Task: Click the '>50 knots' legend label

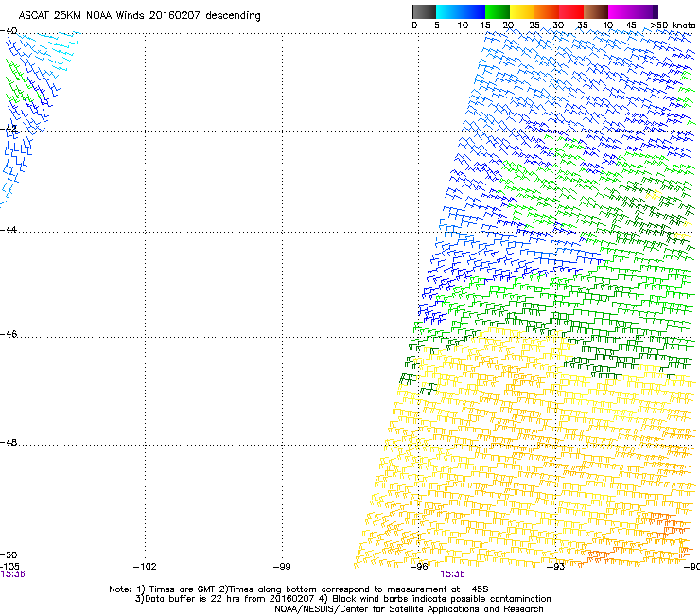Action: click(x=673, y=26)
